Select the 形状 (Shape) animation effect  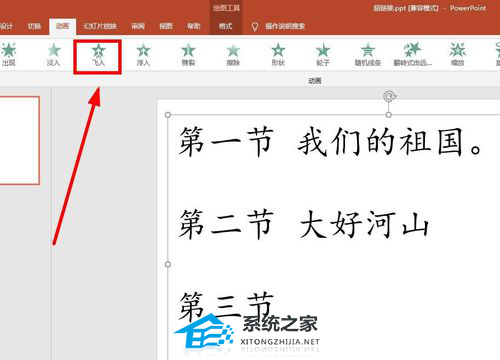click(x=278, y=55)
